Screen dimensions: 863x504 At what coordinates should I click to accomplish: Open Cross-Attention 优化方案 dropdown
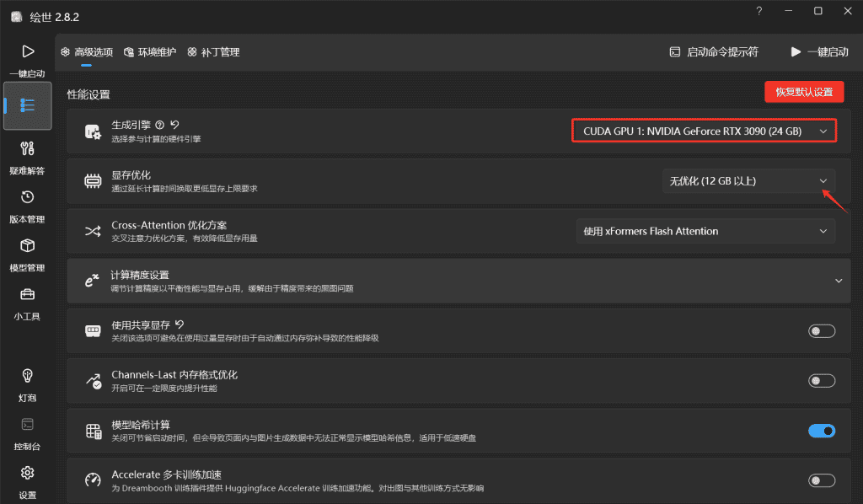(705, 231)
